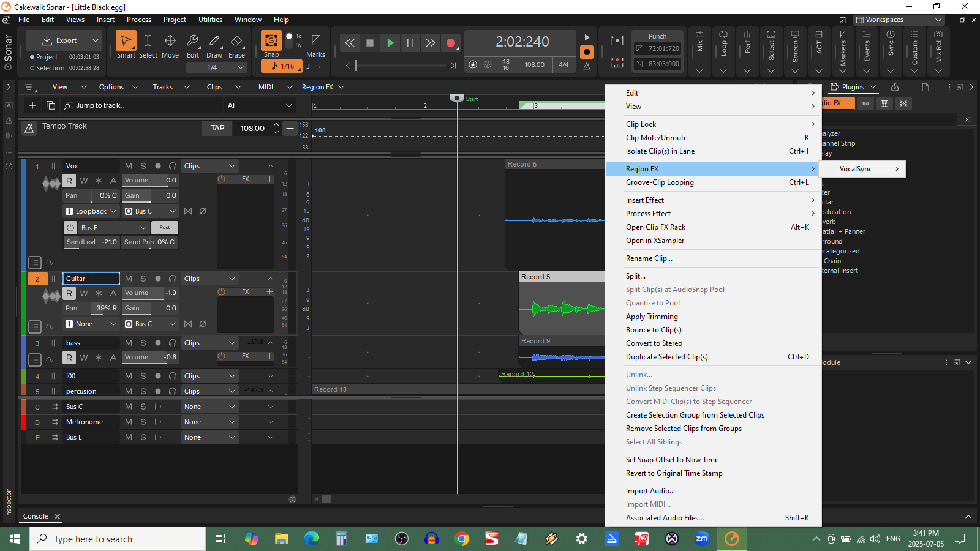Screen dimensions: 980x551
Task: Click the add track plus icon
Action: [x=32, y=105]
